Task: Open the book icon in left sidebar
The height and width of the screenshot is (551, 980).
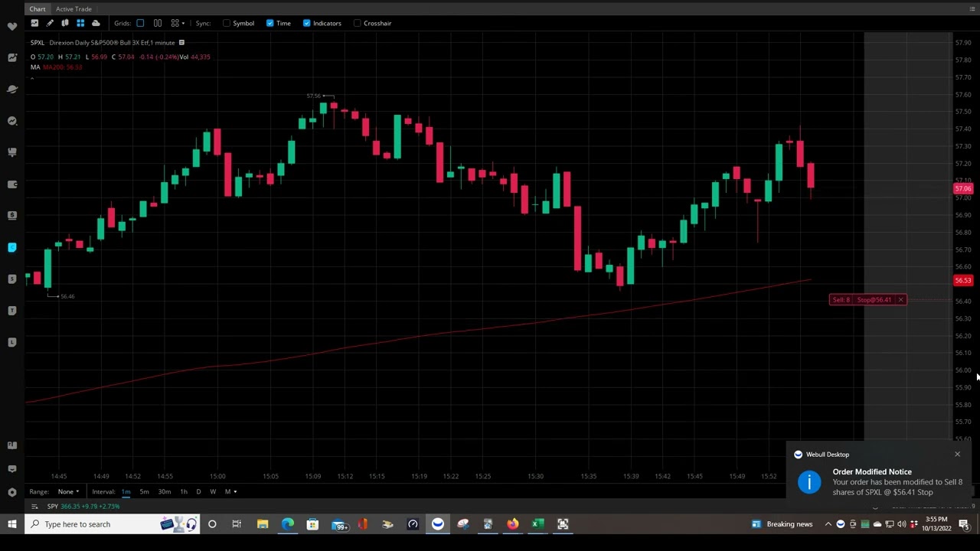Action: (x=12, y=445)
